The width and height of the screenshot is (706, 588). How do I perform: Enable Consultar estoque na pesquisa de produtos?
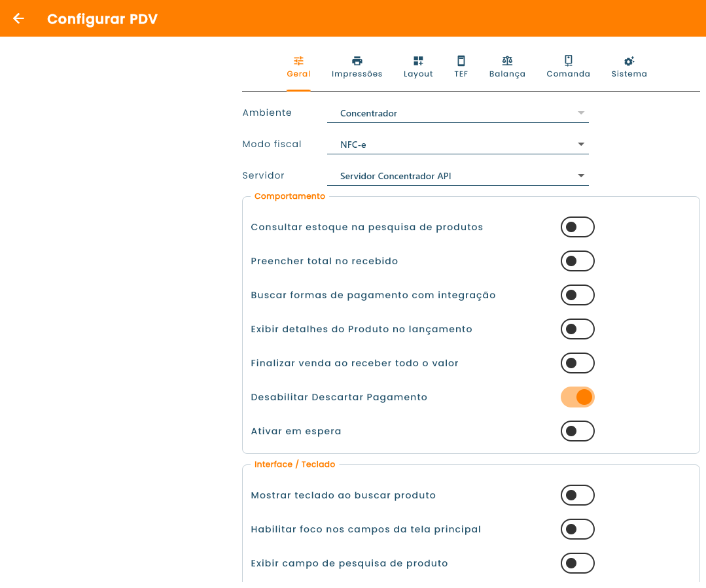pyautogui.click(x=578, y=227)
